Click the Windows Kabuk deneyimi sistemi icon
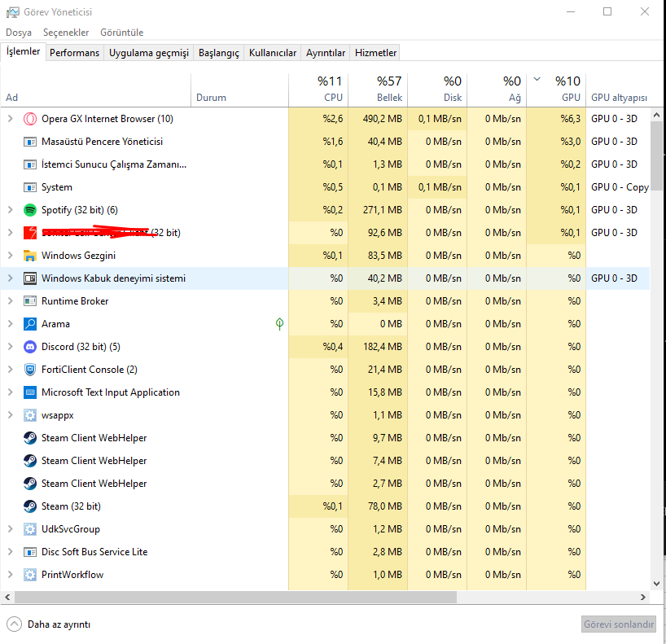 point(30,278)
